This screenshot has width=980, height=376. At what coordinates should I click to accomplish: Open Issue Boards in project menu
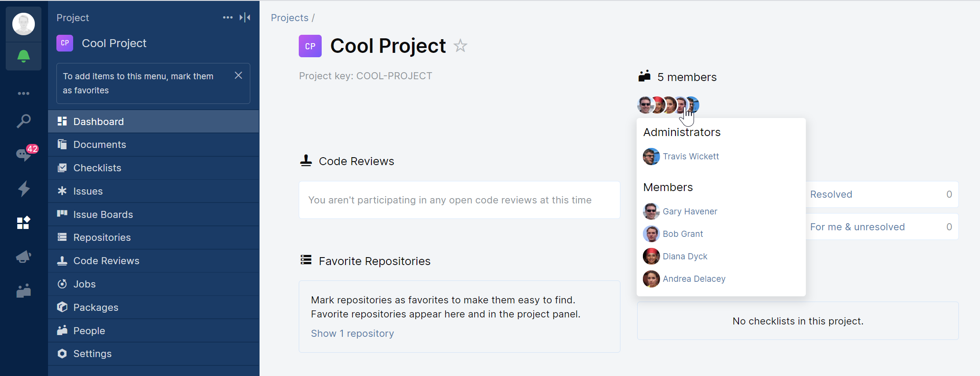coord(103,214)
